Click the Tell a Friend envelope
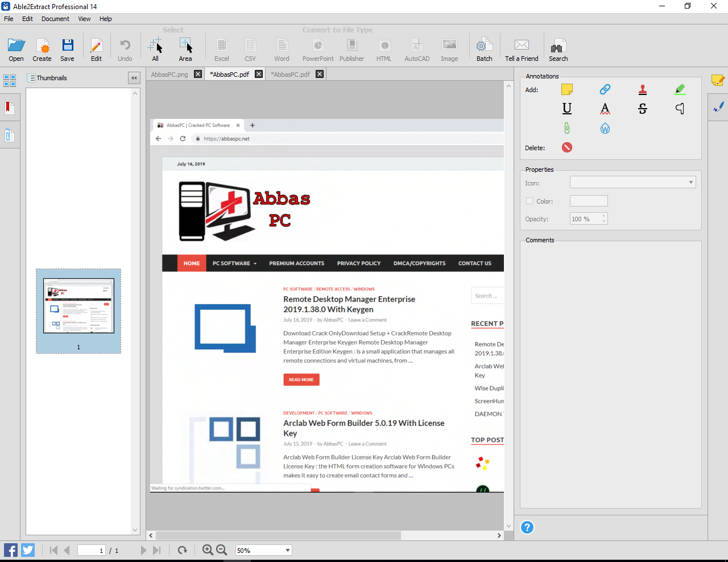This screenshot has width=728, height=562. click(522, 45)
